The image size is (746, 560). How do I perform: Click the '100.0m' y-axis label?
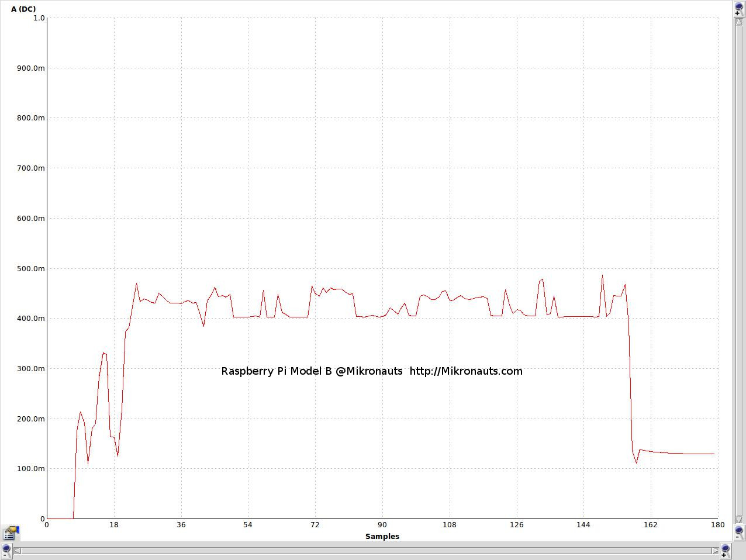[x=31, y=469]
